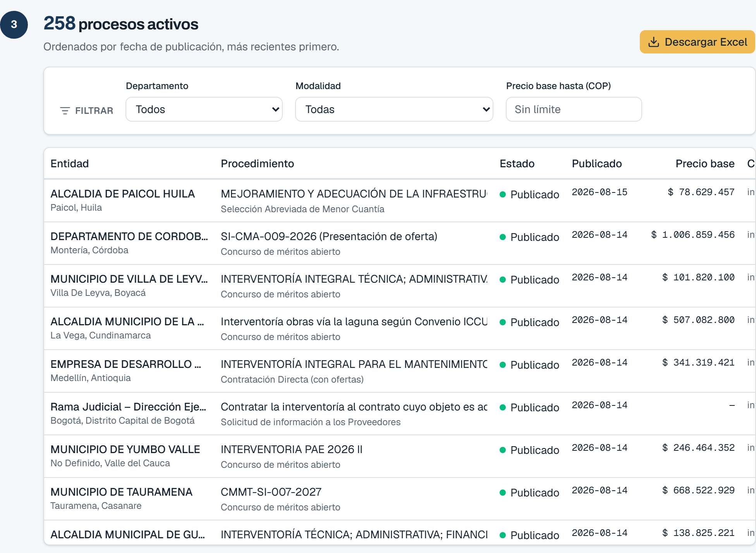
Task: Click Medellín, Antioquia location text
Action: [x=91, y=378]
